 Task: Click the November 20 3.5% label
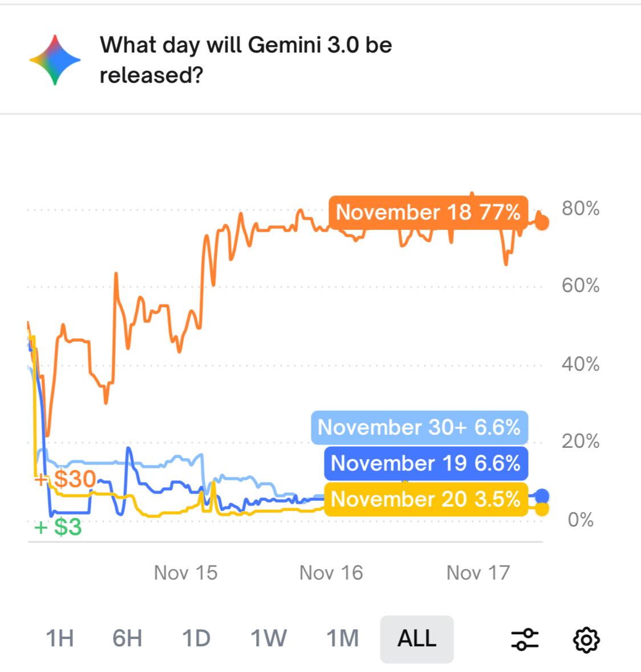(x=425, y=499)
